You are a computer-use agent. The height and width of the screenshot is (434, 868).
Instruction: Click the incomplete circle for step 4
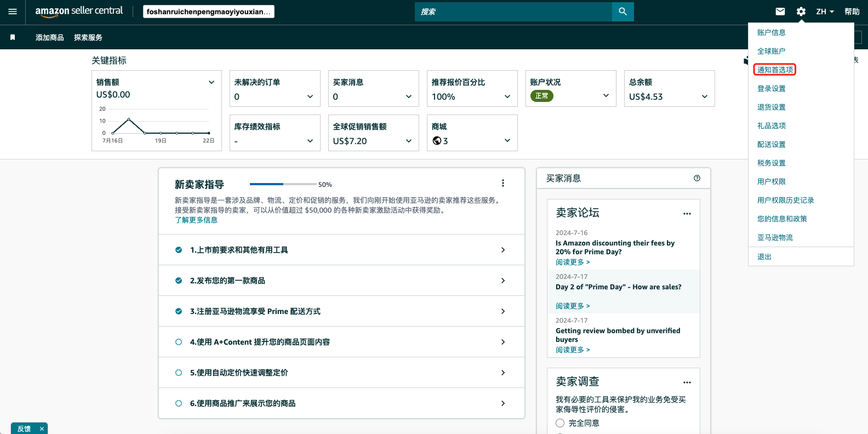click(x=179, y=342)
